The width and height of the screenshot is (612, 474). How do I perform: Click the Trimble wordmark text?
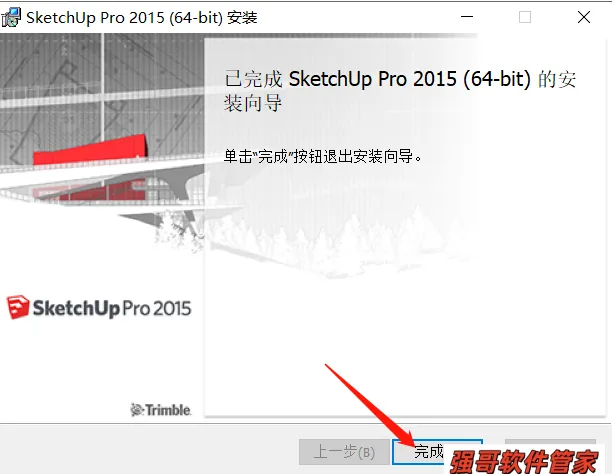168,410
